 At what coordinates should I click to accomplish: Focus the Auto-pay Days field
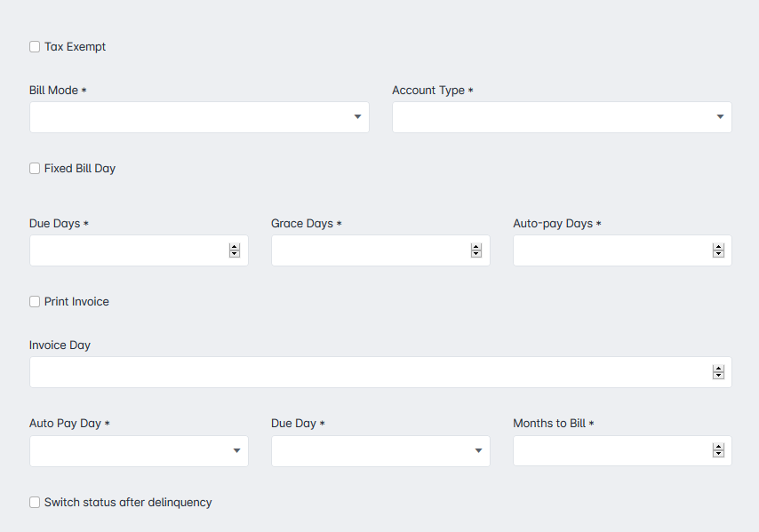coord(622,250)
